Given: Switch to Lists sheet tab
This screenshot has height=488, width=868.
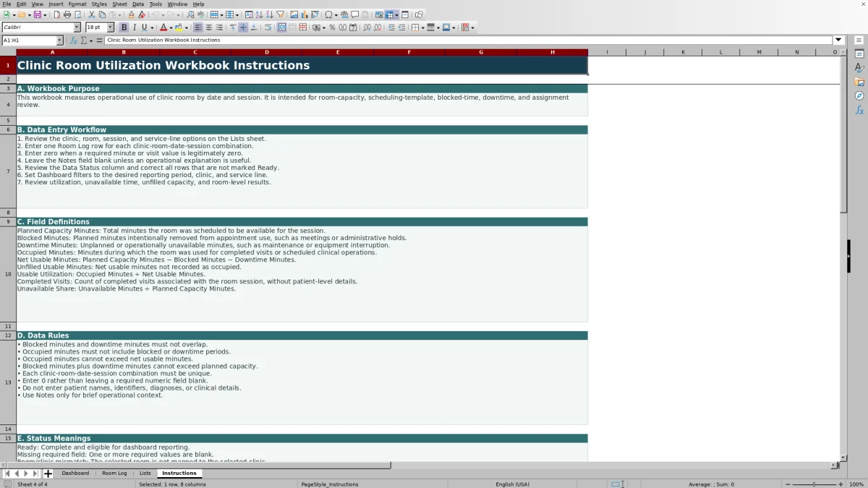Looking at the screenshot, I should point(145,473).
